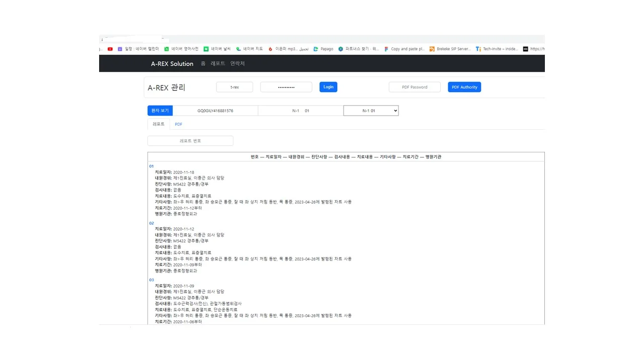Click treatment date 2020-11-09 in report 03

pyautogui.click(x=184, y=286)
